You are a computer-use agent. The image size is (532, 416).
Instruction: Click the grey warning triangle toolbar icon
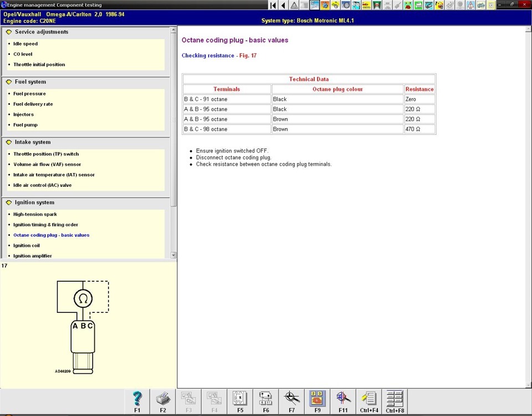(294, 5)
